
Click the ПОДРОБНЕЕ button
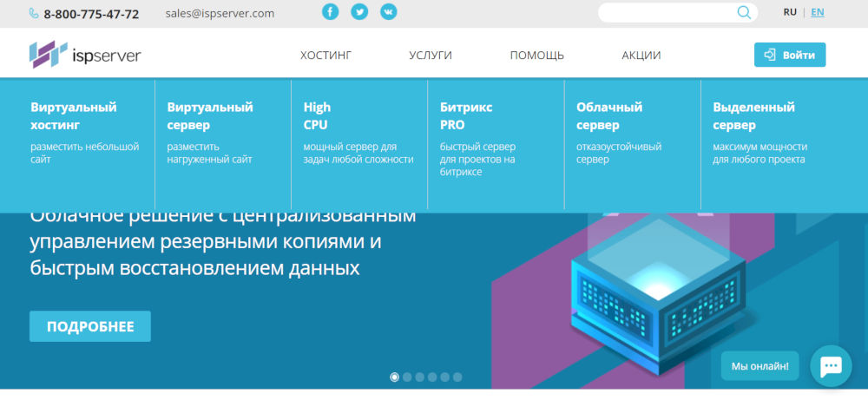point(90,326)
